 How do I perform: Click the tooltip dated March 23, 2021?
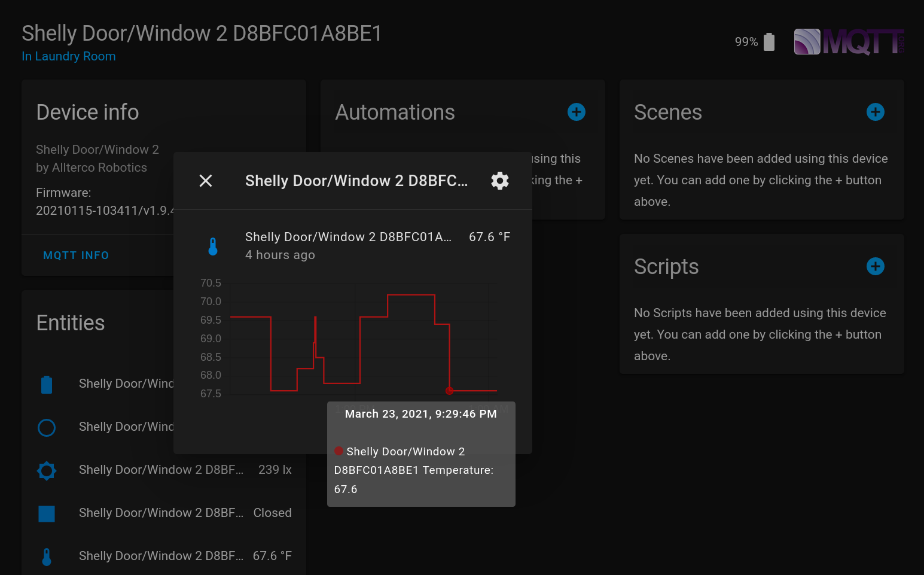click(420, 413)
